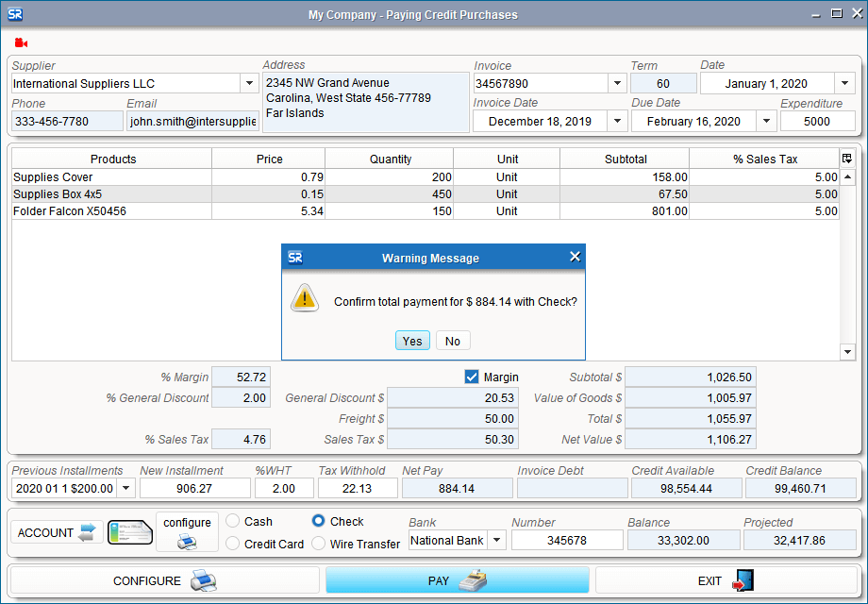
Task: Click the Term field showing 60
Action: click(x=663, y=84)
